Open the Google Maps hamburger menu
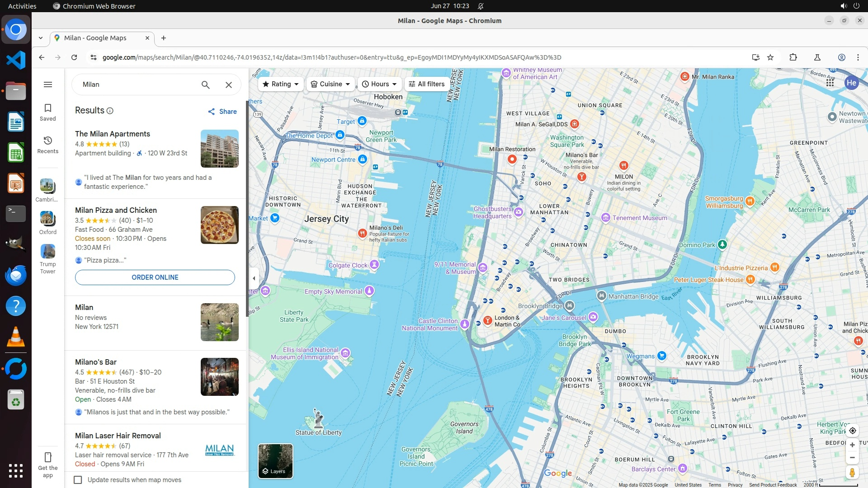The width and height of the screenshot is (868, 488). [48, 84]
